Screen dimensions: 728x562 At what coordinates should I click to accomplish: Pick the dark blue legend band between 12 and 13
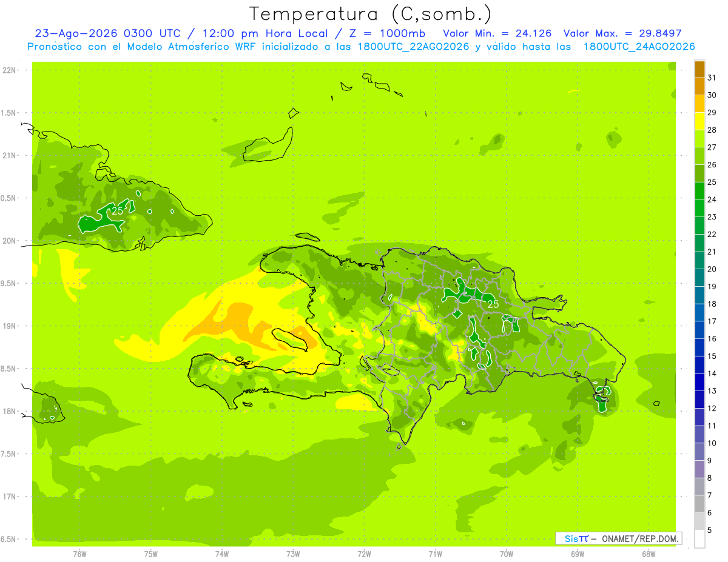(699, 400)
